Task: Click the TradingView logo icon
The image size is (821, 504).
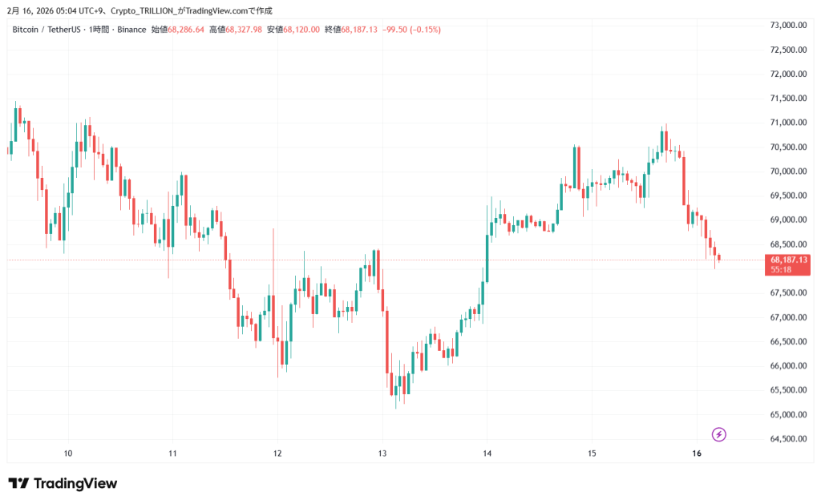Action: click(18, 483)
